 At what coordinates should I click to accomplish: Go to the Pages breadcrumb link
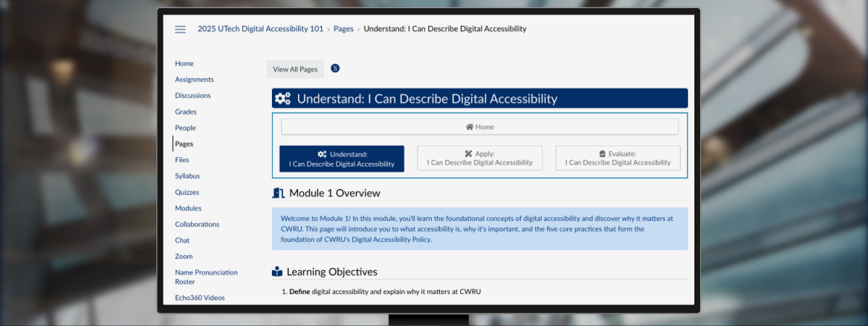tap(344, 29)
